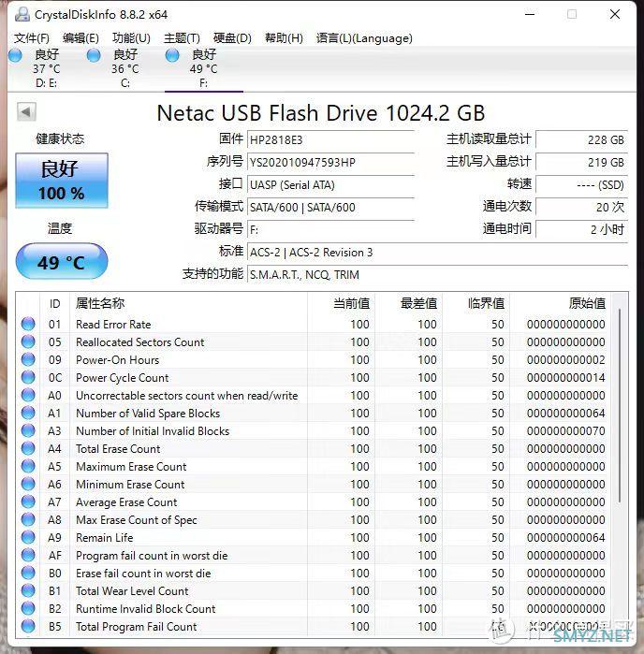644x654 pixels.
Task: Click raw value 000000000070 of Initial Invalid Blocks
Action: tap(565, 431)
